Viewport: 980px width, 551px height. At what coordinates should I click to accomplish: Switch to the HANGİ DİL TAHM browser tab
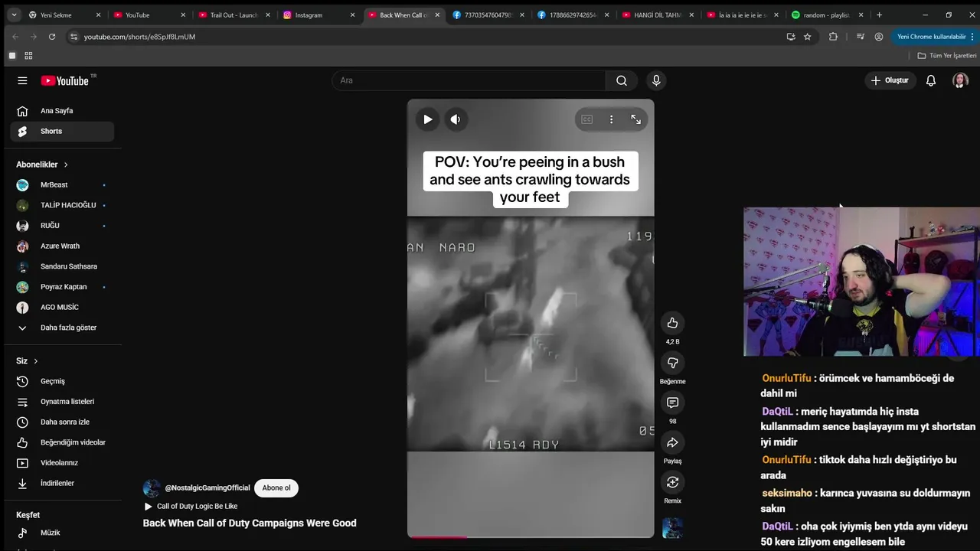pos(658,15)
